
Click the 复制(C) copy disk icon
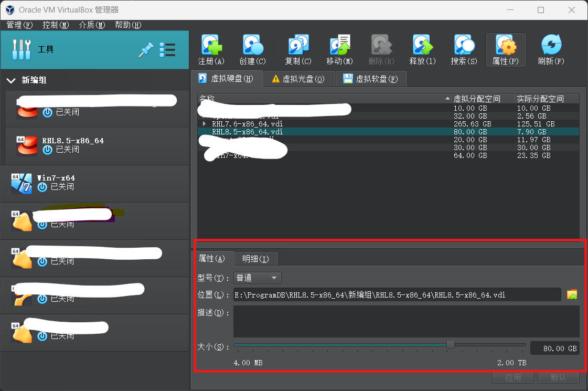(x=298, y=49)
